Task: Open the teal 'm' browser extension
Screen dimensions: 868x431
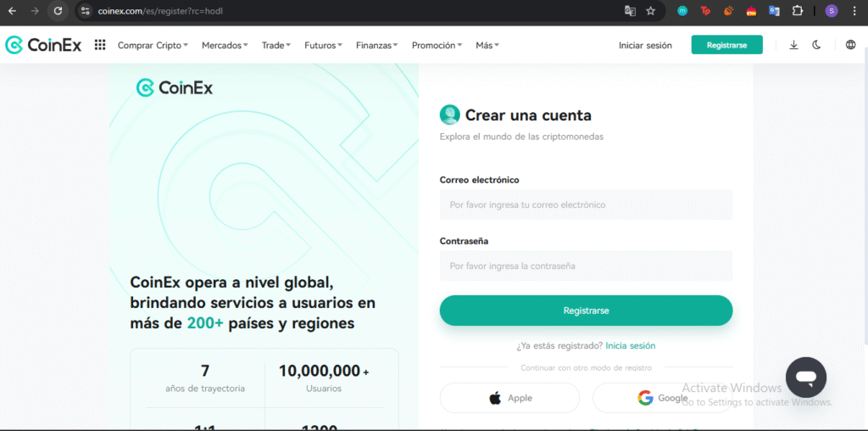Action: 682,10
